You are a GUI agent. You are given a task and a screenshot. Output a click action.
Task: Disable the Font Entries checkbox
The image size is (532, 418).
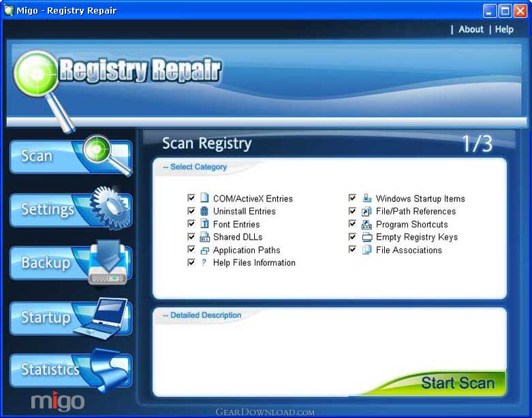(191, 224)
